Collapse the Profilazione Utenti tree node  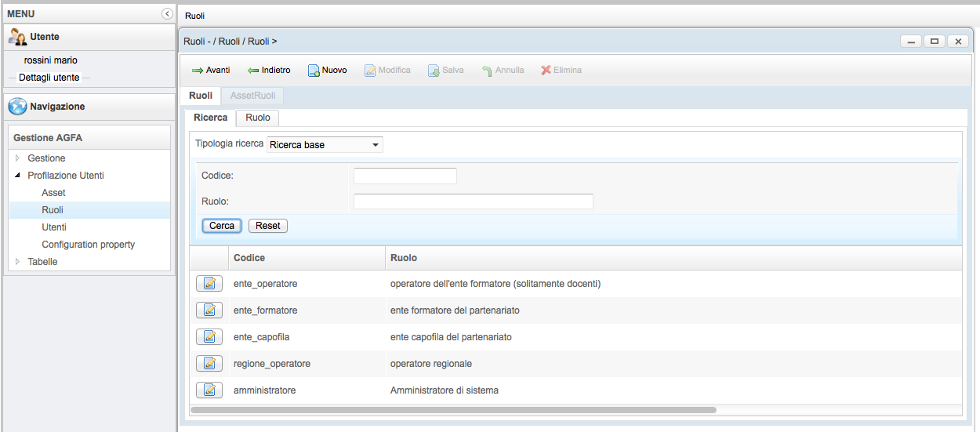coord(18,176)
